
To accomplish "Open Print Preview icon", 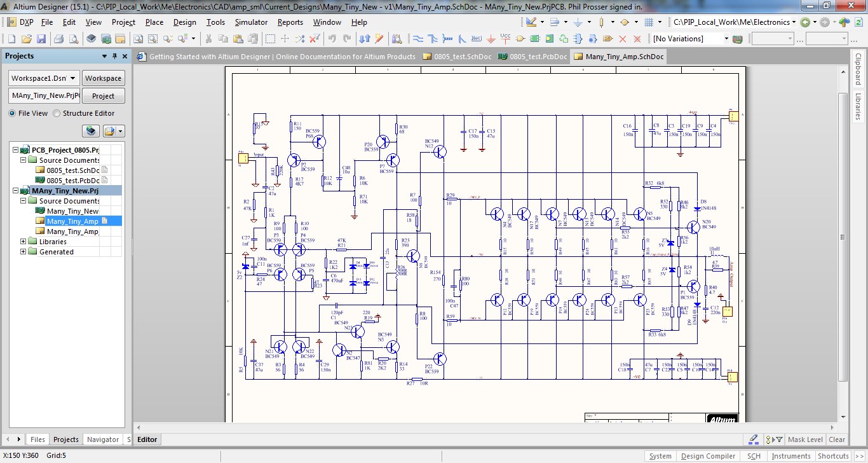I will click(x=74, y=39).
